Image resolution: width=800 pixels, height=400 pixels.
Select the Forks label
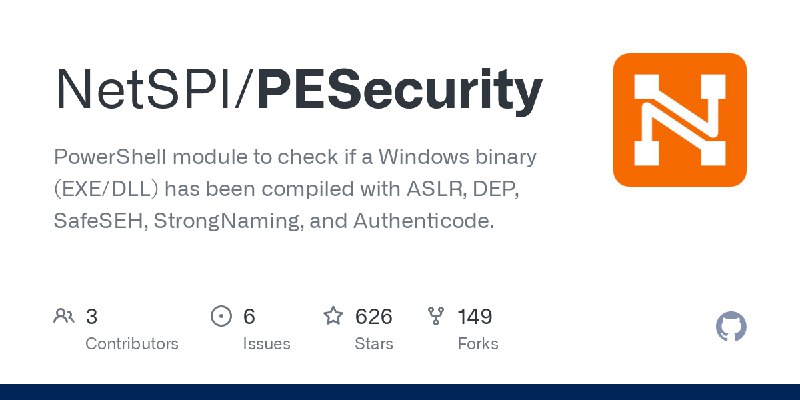[x=478, y=344]
